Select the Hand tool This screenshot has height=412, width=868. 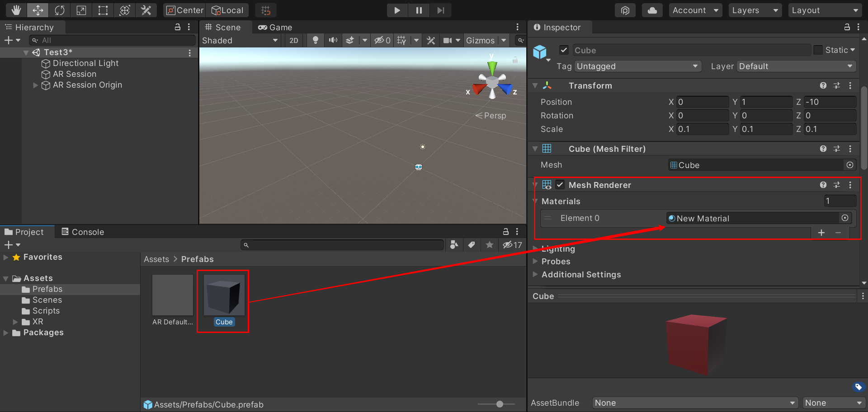(16, 10)
